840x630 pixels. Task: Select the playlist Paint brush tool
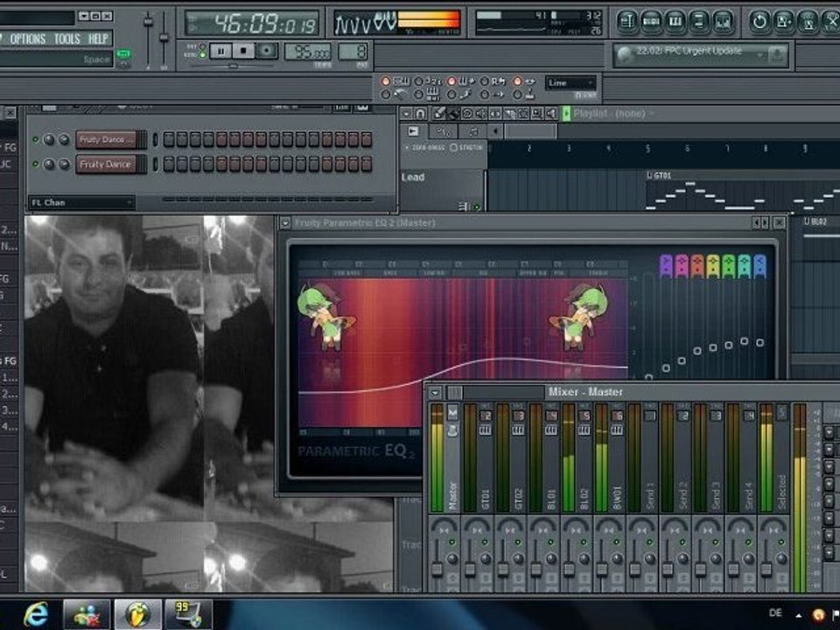[452, 114]
